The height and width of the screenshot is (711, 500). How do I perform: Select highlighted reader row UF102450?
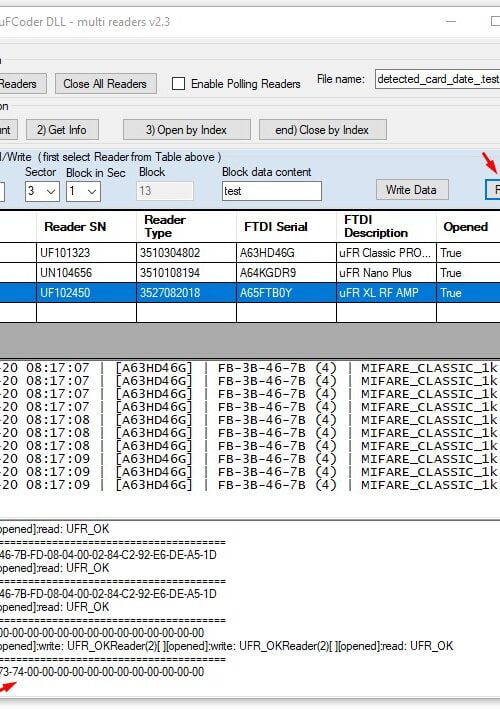coord(250,292)
